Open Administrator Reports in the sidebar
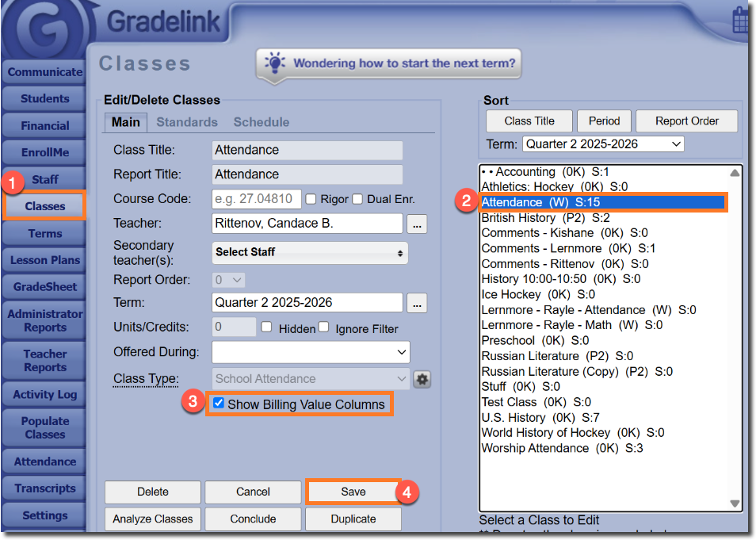Viewport: 756px width, 540px height. click(45, 320)
